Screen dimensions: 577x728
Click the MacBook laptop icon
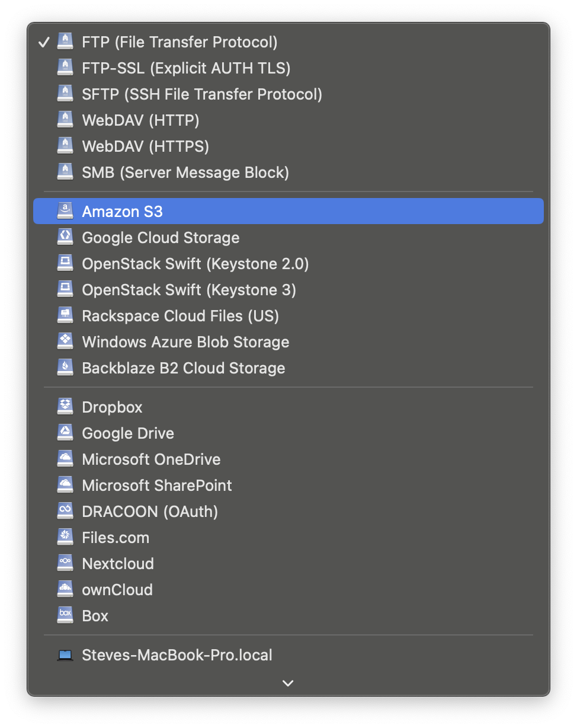point(65,655)
